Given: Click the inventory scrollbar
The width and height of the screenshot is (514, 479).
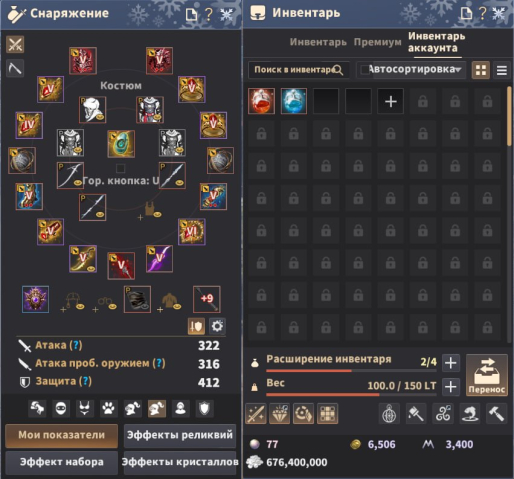Looking at the screenshot, I should pos(509,116).
